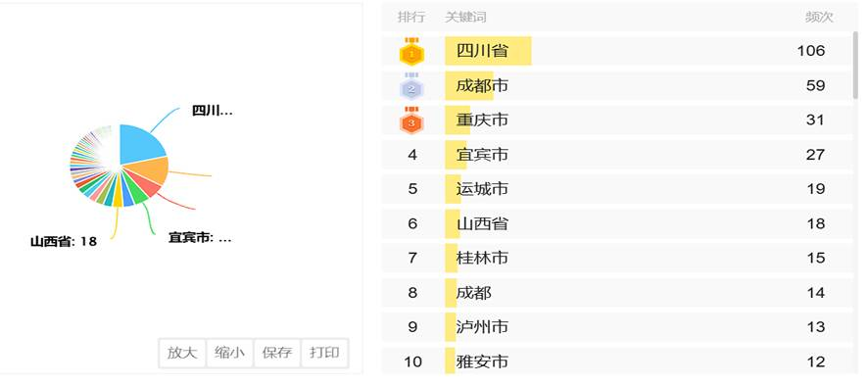
Task: Select the 成都市 keyword row
Action: (617, 86)
